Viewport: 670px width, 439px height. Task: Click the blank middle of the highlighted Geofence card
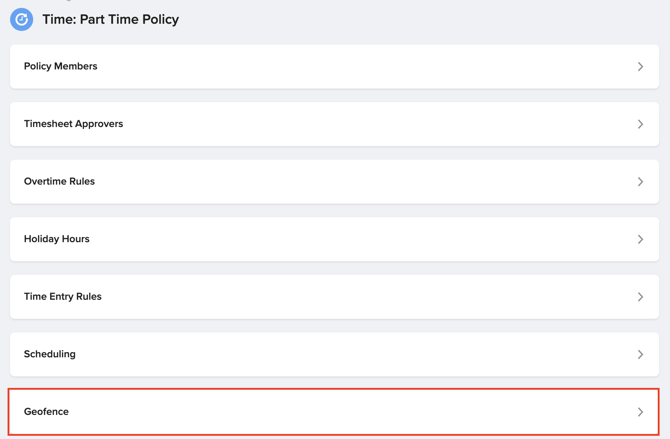point(334,412)
